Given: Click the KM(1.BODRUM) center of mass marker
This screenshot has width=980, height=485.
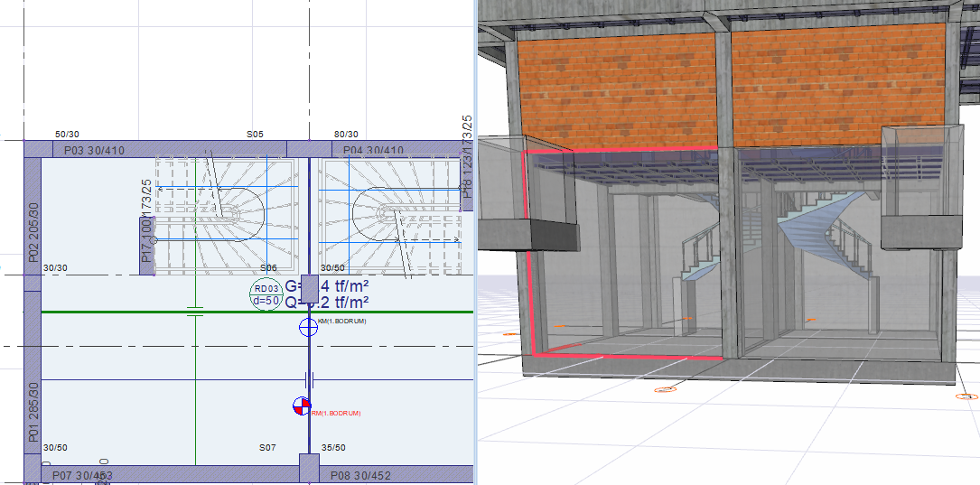Looking at the screenshot, I should (x=309, y=326).
